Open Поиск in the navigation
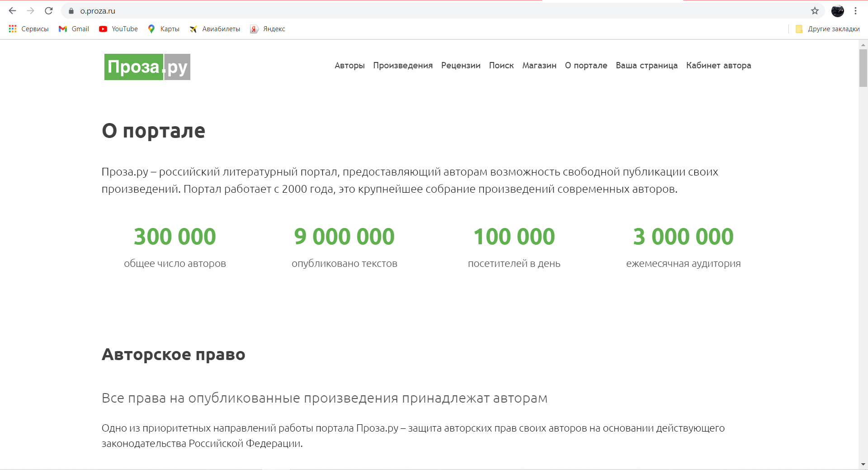868x470 pixels. (x=501, y=66)
